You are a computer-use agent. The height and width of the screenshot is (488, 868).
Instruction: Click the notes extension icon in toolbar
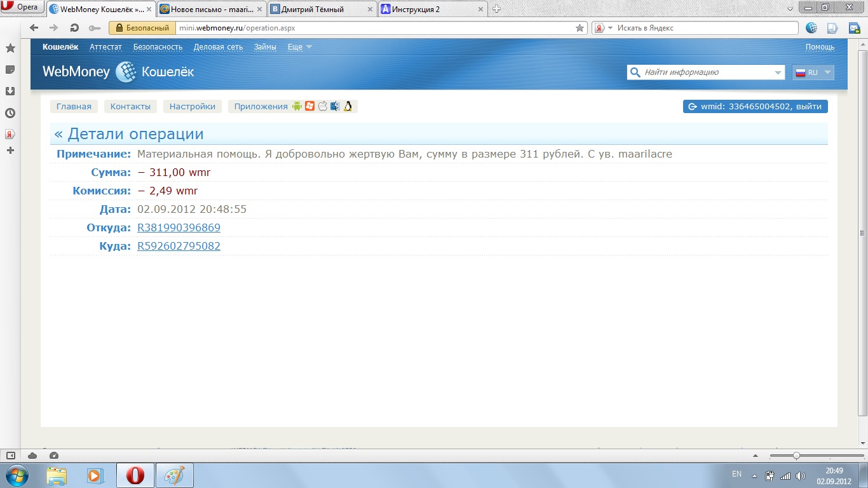tap(832, 28)
